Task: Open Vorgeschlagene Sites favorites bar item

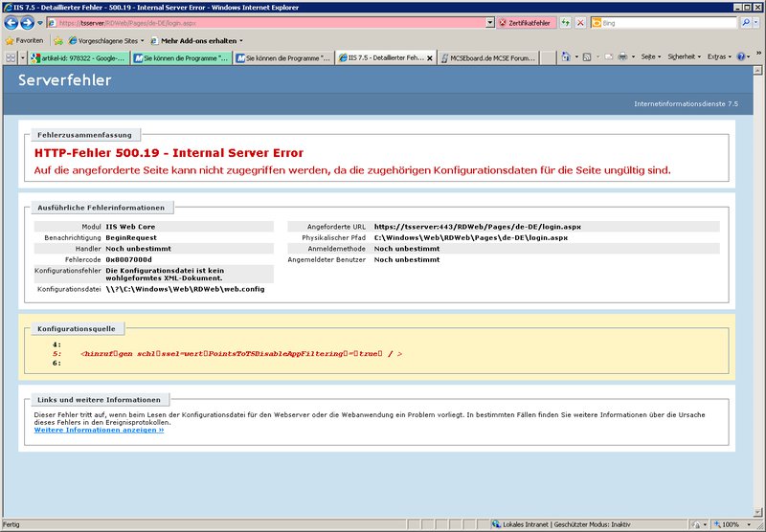Action: [106, 41]
